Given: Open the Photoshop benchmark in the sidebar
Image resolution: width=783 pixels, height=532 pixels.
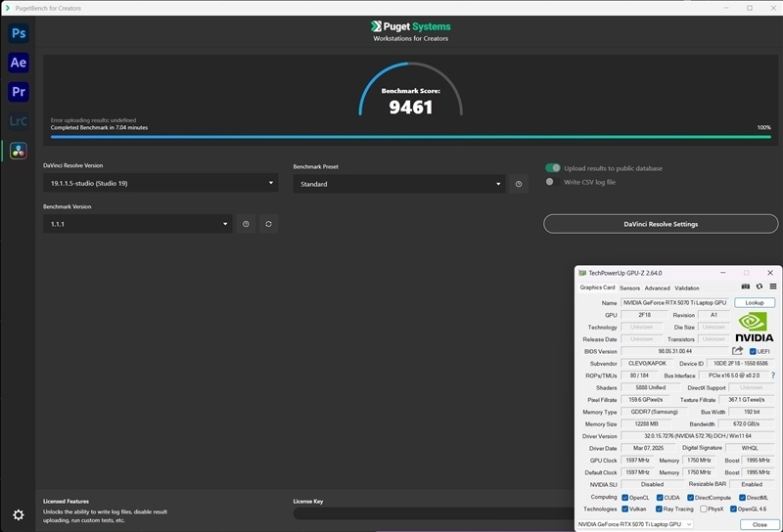Looking at the screenshot, I should pos(19,33).
